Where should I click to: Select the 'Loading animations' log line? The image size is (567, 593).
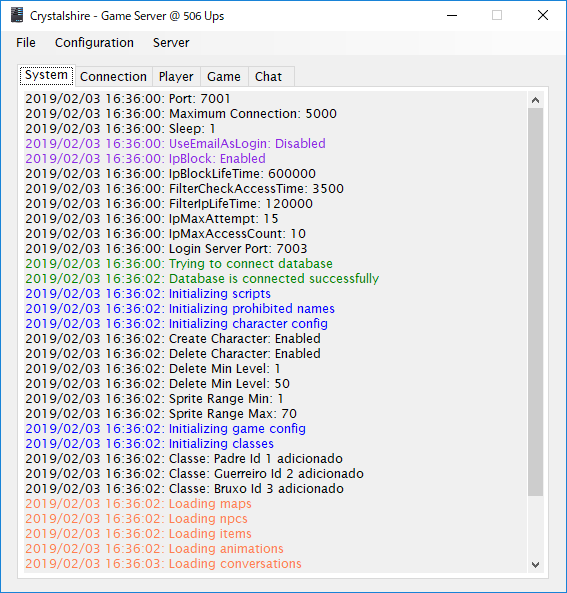pos(154,549)
